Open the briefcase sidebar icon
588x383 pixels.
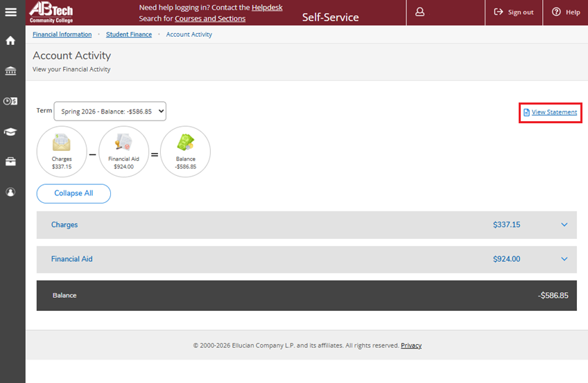[10, 162]
